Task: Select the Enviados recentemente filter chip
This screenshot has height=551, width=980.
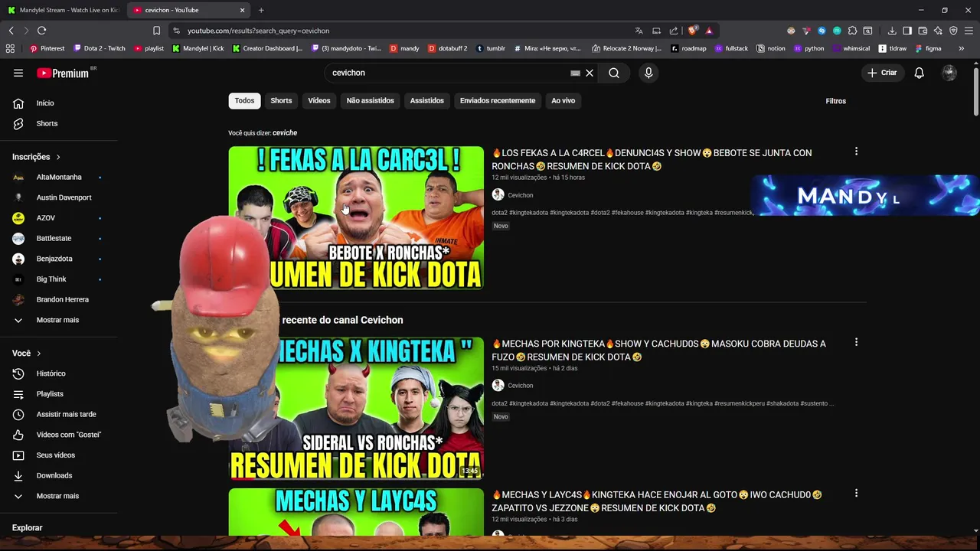Action: [498, 101]
